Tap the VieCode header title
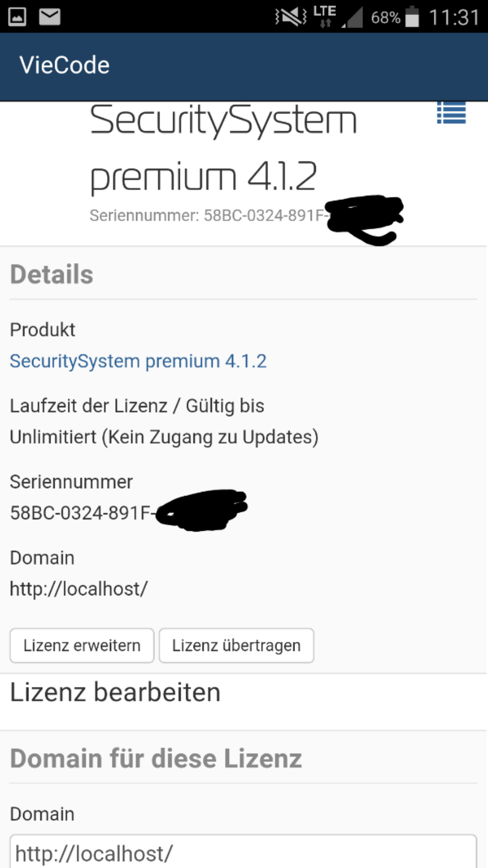 (x=65, y=65)
